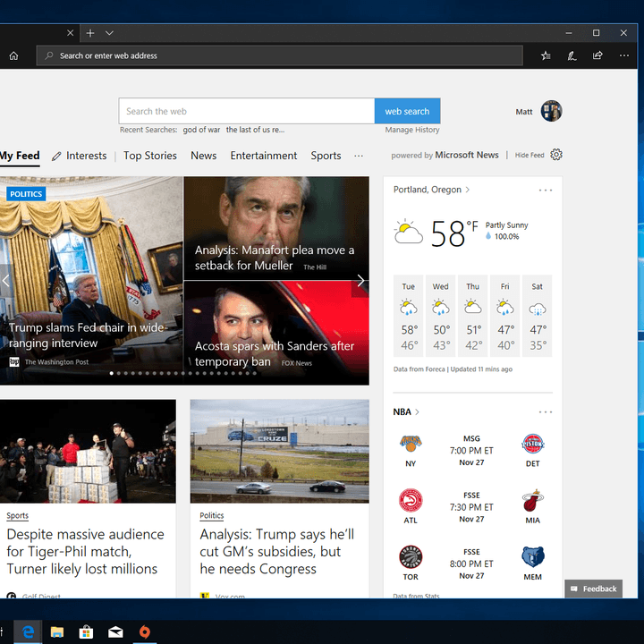Screen dimensions: 644x644
Task: Click current Partly Sunny weather icon
Action: 408,232
